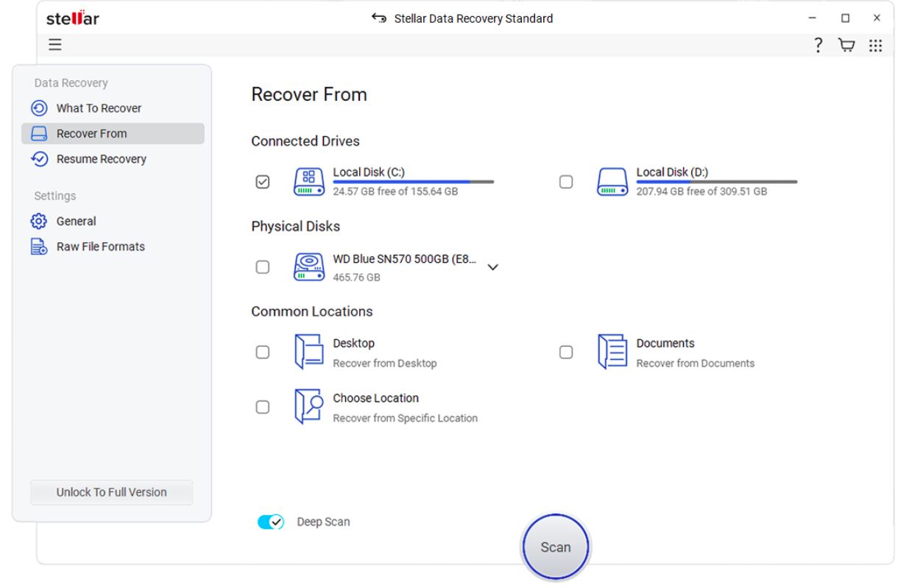Click Unlock To Full Version button
Viewport: 923px width, 588px height.
point(111,492)
